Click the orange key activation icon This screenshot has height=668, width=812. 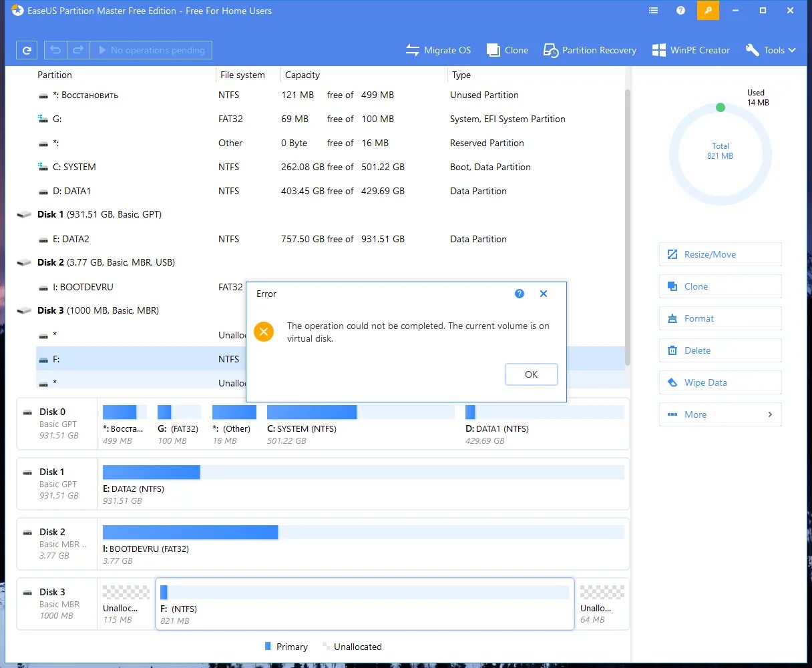(708, 11)
